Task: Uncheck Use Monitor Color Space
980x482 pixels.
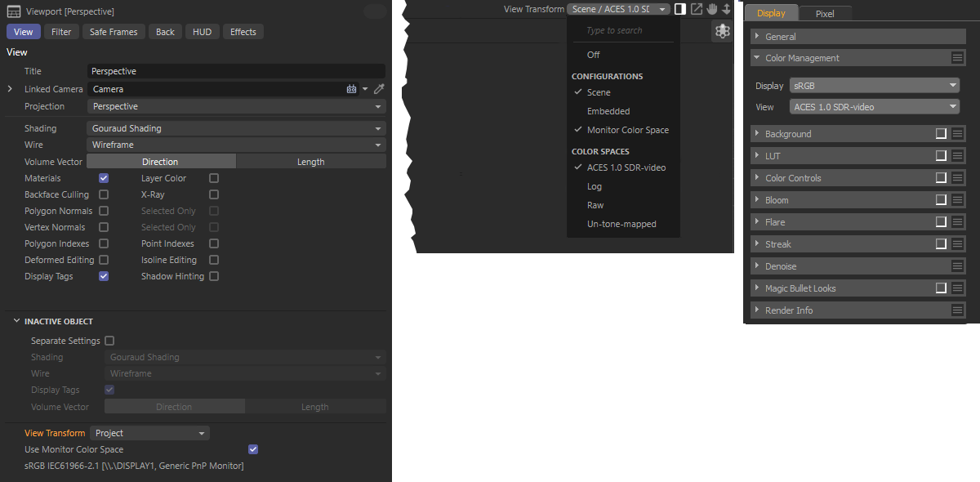Action: click(253, 449)
